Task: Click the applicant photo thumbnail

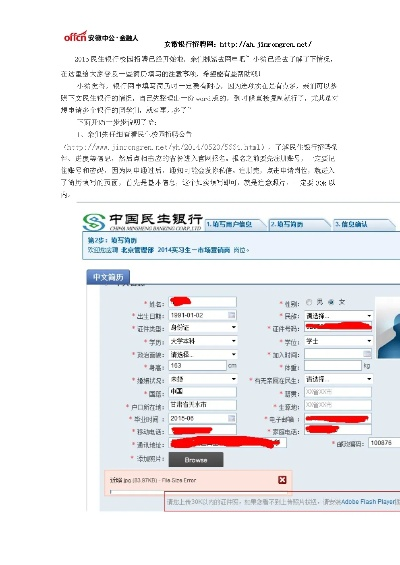Action: [x=388, y=328]
